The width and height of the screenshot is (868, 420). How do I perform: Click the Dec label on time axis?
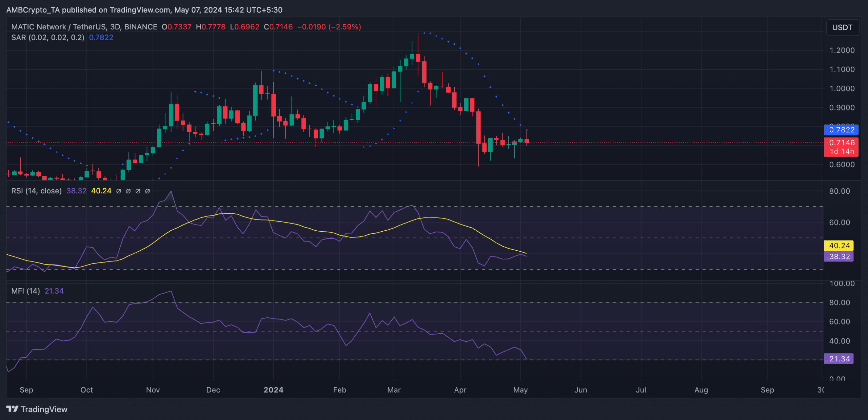[x=213, y=390]
